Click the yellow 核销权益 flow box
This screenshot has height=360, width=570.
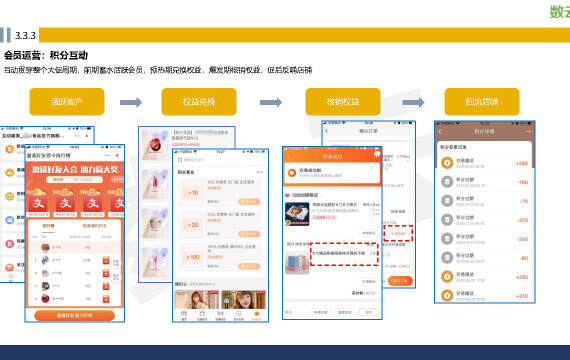click(x=343, y=102)
